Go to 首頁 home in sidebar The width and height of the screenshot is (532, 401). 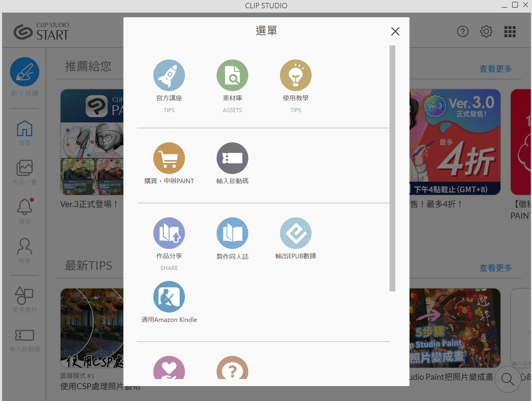25,133
